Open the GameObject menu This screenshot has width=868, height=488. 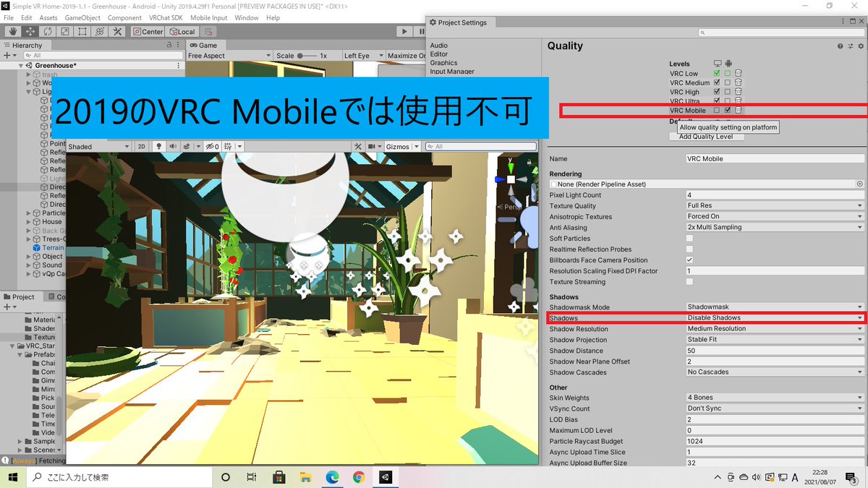pos(82,17)
